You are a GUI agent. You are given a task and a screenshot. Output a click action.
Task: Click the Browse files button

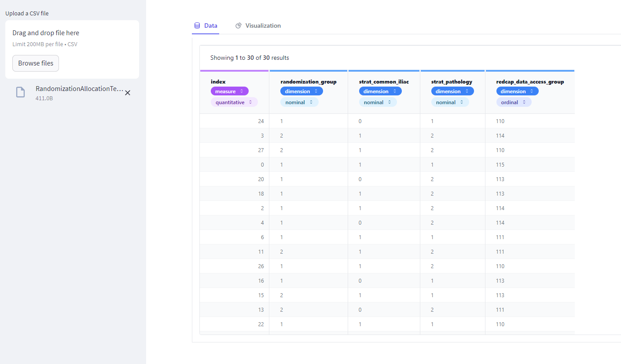(36, 63)
